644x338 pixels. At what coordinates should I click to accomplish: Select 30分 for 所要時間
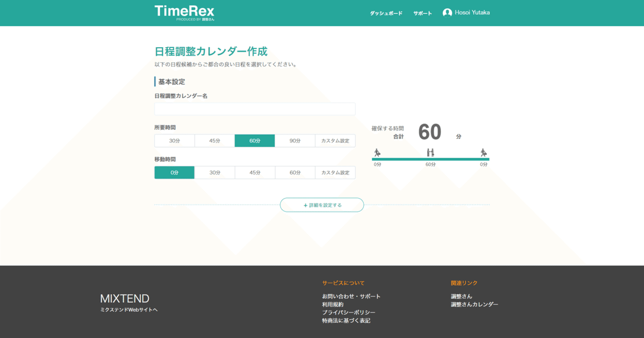point(174,141)
